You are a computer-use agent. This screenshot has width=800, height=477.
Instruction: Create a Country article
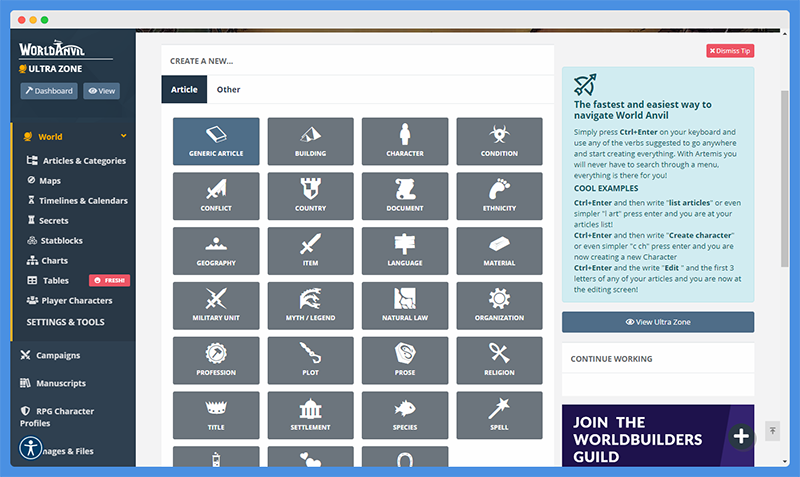pos(310,196)
